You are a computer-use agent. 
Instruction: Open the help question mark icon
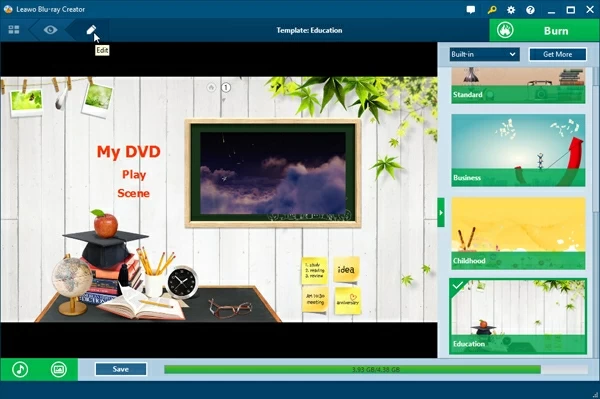[530, 10]
